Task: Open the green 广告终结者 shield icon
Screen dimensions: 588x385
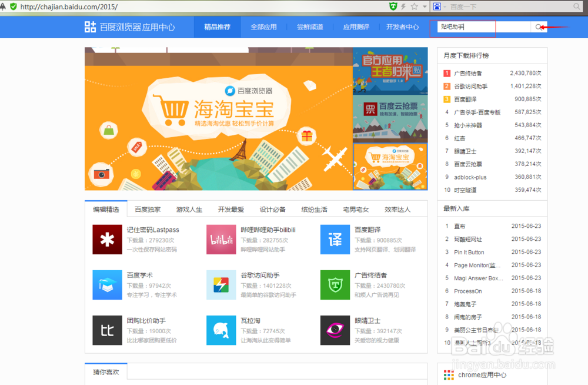Action: pos(335,285)
